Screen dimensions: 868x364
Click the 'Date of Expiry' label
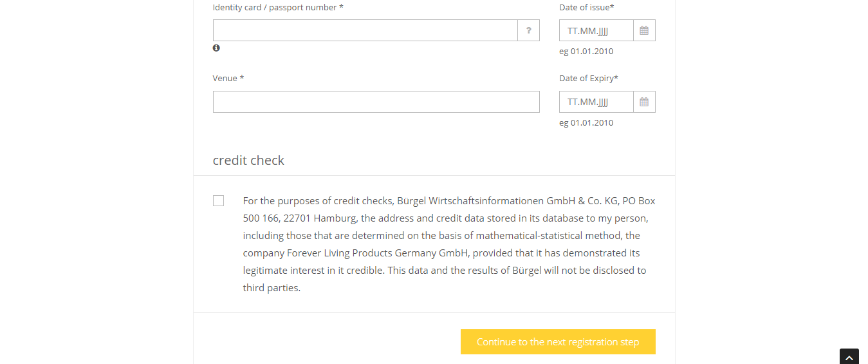click(x=588, y=78)
